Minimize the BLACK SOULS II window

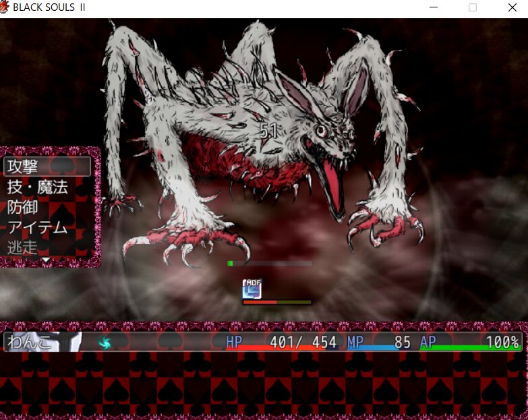pyautogui.click(x=434, y=8)
